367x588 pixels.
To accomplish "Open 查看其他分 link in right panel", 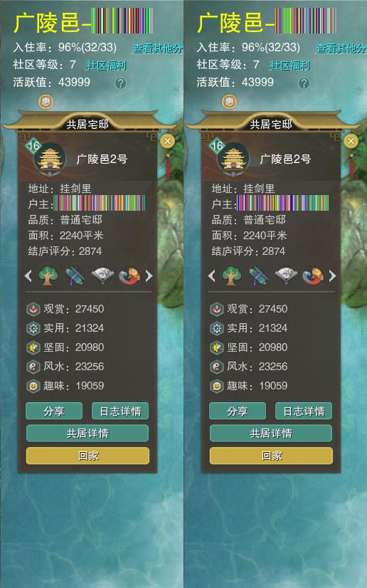I will 341,48.
